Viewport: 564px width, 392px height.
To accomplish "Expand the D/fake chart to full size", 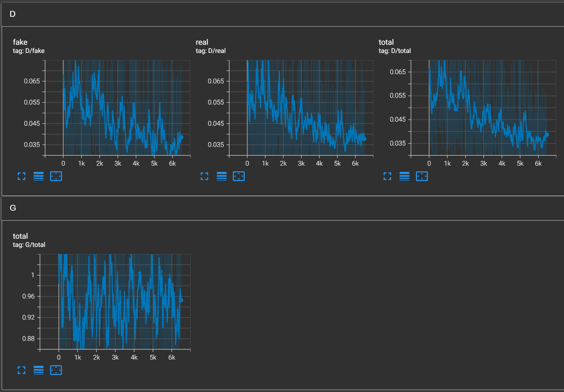I will click(x=22, y=176).
